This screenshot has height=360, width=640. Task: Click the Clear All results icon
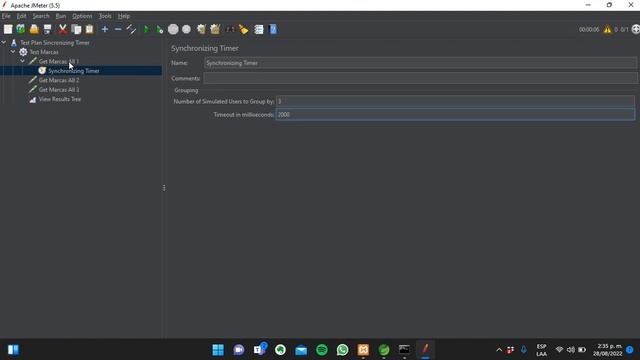click(215, 29)
